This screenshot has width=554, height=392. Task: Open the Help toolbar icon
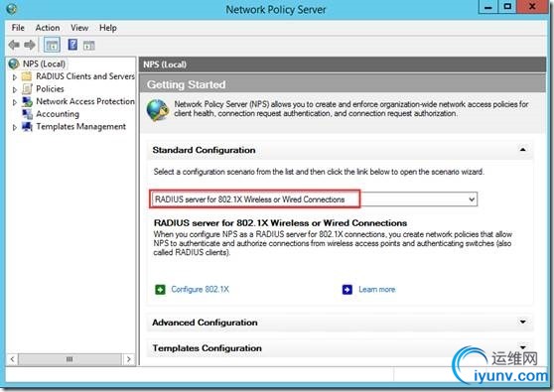coord(72,45)
